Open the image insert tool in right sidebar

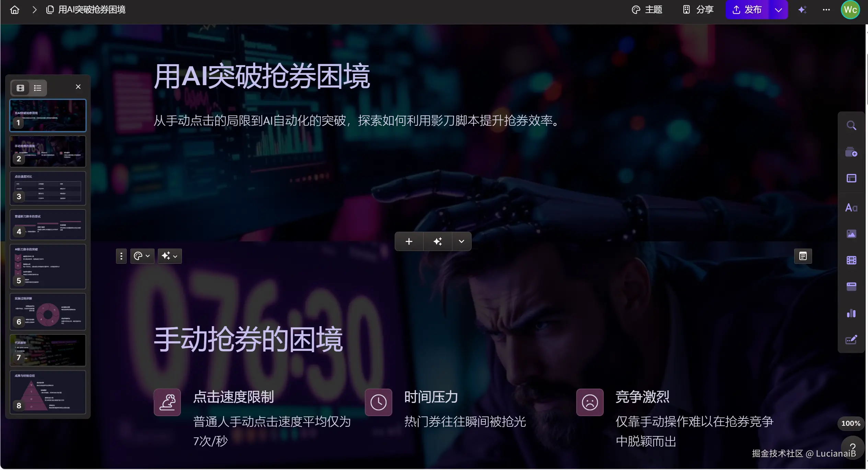852,234
